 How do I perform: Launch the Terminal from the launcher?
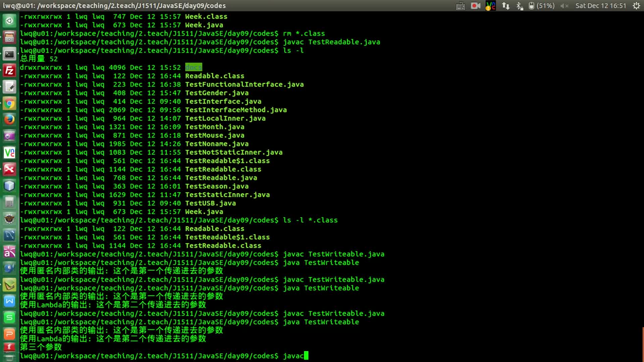click(9, 54)
